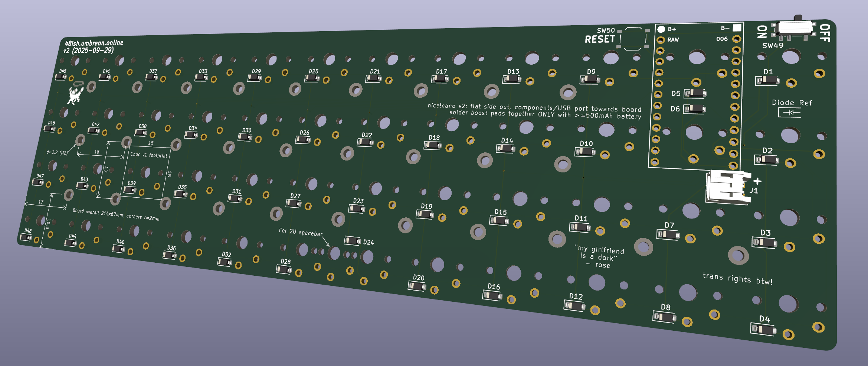868x366 pixels.
Task: Click the white B+ round pad
Action: pyautogui.click(x=661, y=29)
